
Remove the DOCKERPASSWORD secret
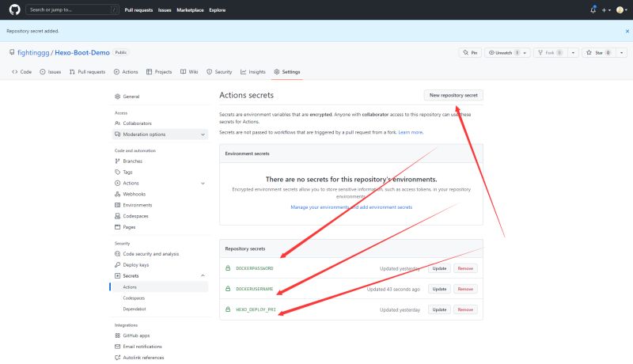(x=465, y=268)
